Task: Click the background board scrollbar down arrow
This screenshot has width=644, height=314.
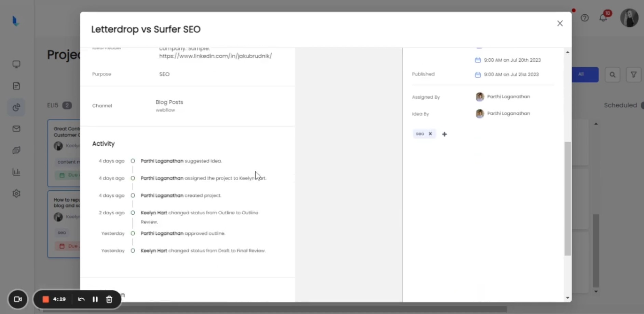Action: pyautogui.click(x=596, y=291)
